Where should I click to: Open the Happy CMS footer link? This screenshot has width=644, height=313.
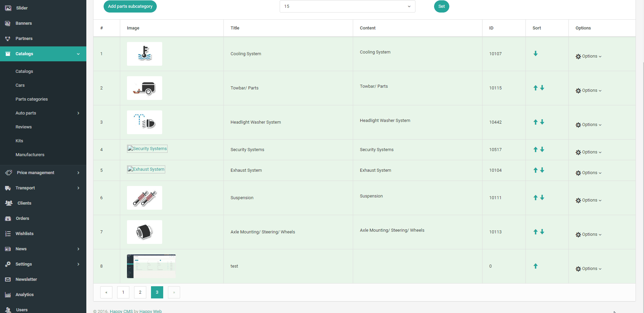click(x=121, y=311)
